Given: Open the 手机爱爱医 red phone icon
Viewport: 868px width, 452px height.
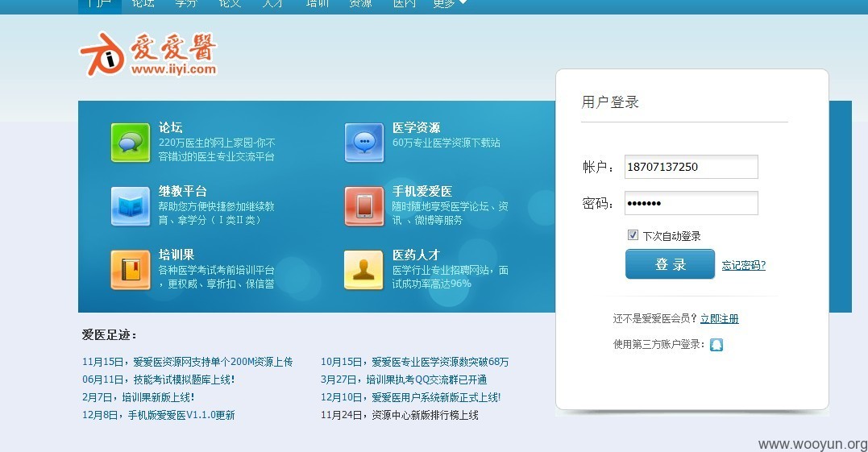Looking at the screenshot, I should click(363, 206).
